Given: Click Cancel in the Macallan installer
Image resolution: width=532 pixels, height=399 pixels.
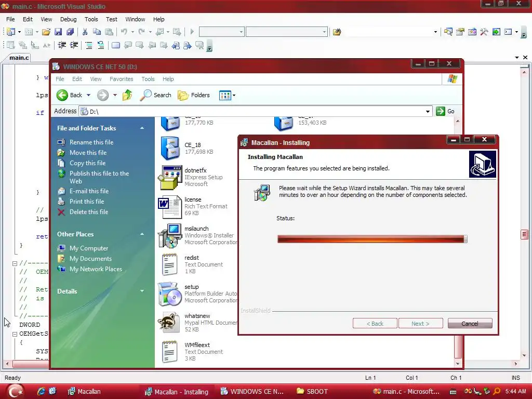Looking at the screenshot, I should coord(470,323).
